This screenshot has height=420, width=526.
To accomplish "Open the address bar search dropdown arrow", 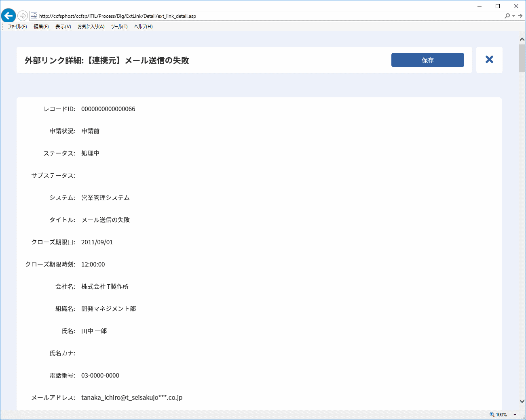I will pos(514,16).
